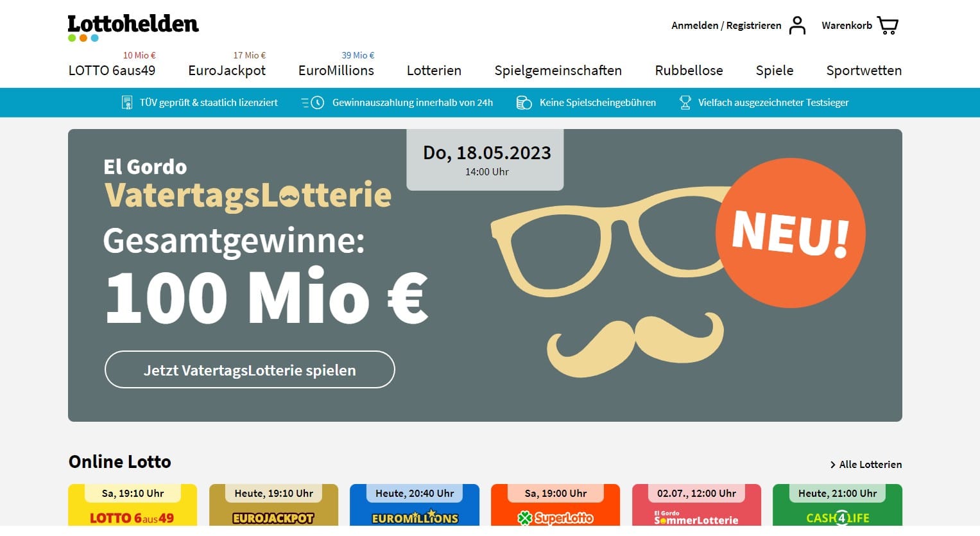Click the coins icon for no fees
Image resolution: width=980 pixels, height=536 pixels.
[x=524, y=103]
